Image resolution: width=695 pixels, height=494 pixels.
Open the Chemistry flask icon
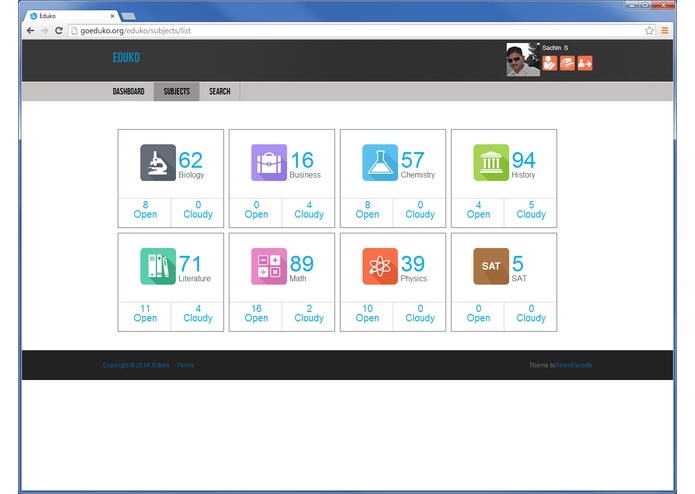pyautogui.click(x=380, y=163)
